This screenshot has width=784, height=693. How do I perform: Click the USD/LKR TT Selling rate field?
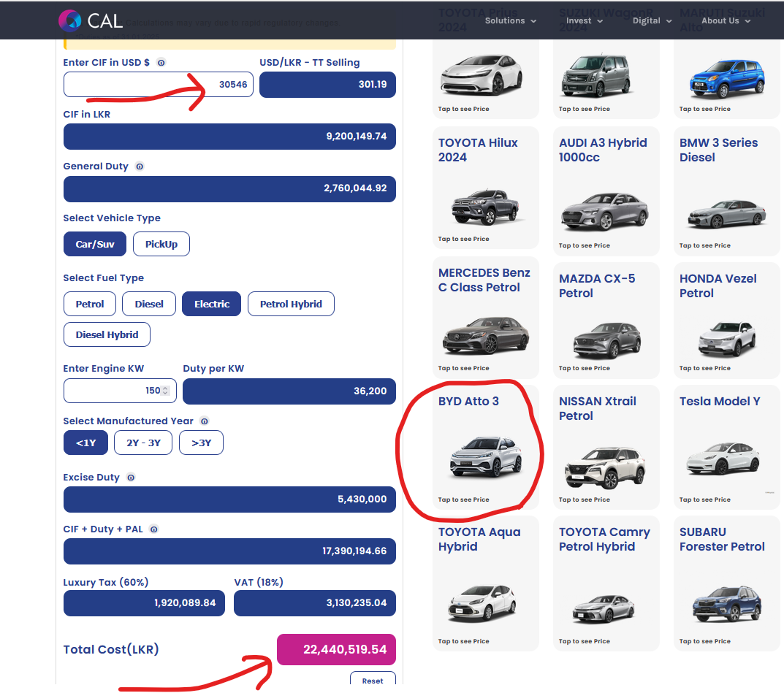pyautogui.click(x=327, y=85)
